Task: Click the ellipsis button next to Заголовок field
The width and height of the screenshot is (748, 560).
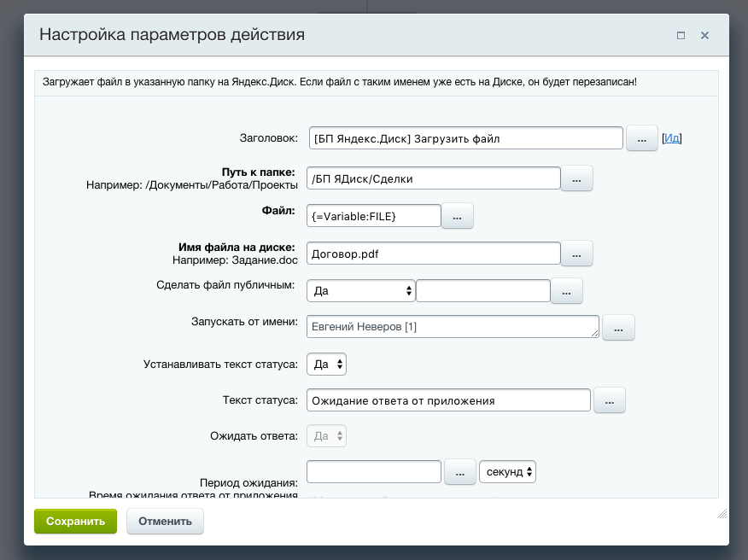Action: 642,138
